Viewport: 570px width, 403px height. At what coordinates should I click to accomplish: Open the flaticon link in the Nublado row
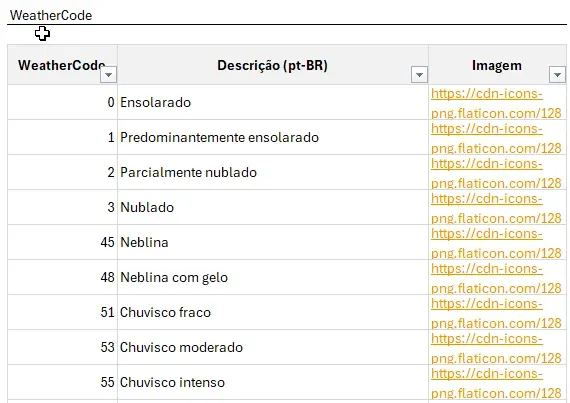496,208
